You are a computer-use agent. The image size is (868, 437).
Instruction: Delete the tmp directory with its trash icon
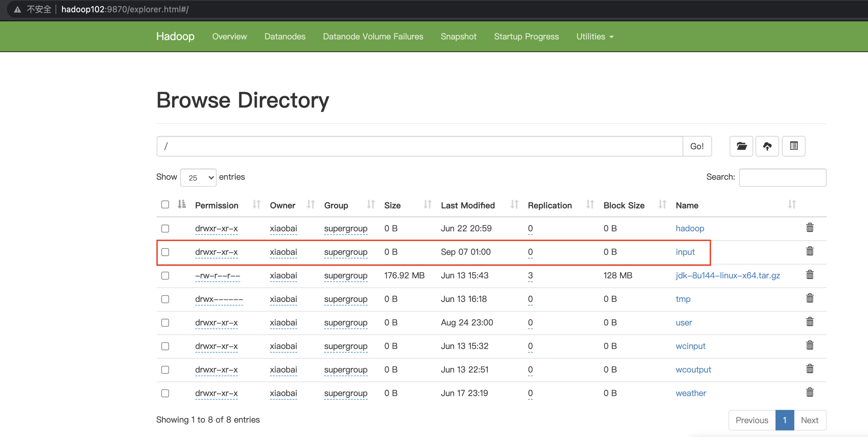click(810, 299)
